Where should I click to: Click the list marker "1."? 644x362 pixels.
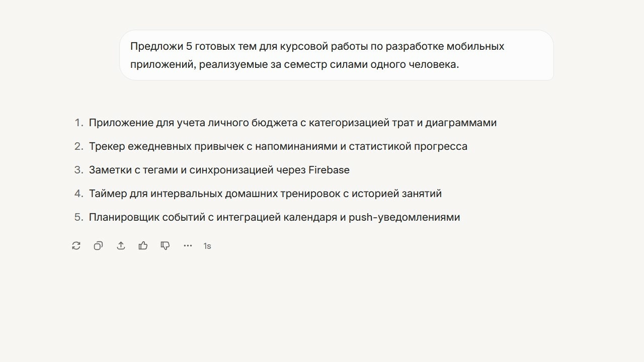pos(79,122)
